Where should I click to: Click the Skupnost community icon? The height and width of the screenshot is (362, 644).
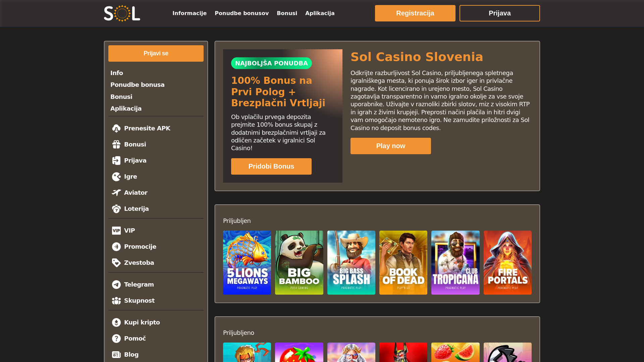coord(116,301)
